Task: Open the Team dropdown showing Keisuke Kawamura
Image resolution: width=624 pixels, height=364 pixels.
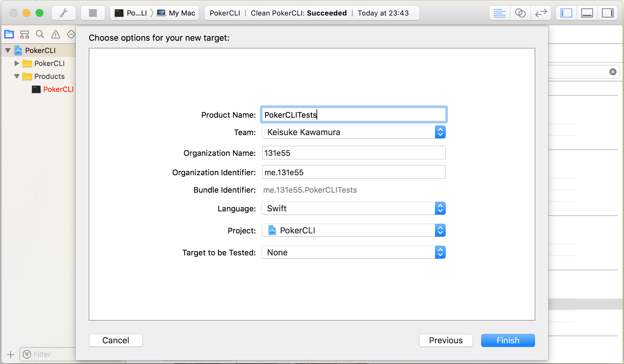Action: pyautogui.click(x=354, y=132)
